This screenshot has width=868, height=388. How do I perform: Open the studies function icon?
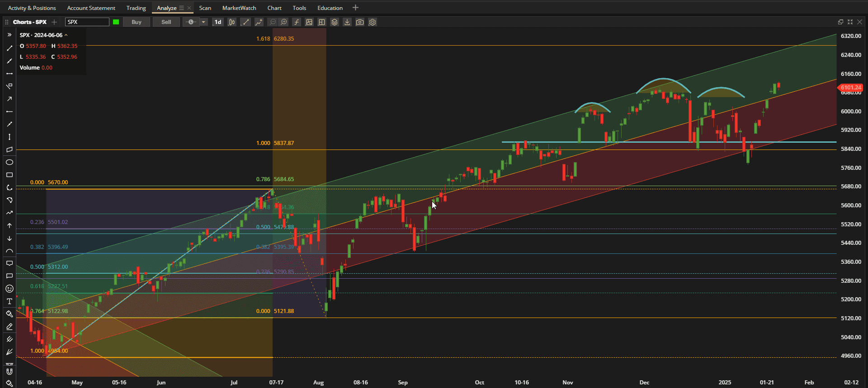pyautogui.click(x=297, y=22)
